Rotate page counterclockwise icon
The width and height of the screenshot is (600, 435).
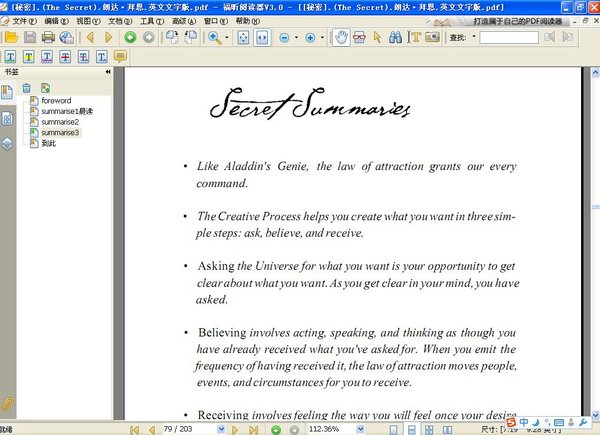(x=190, y=37)
